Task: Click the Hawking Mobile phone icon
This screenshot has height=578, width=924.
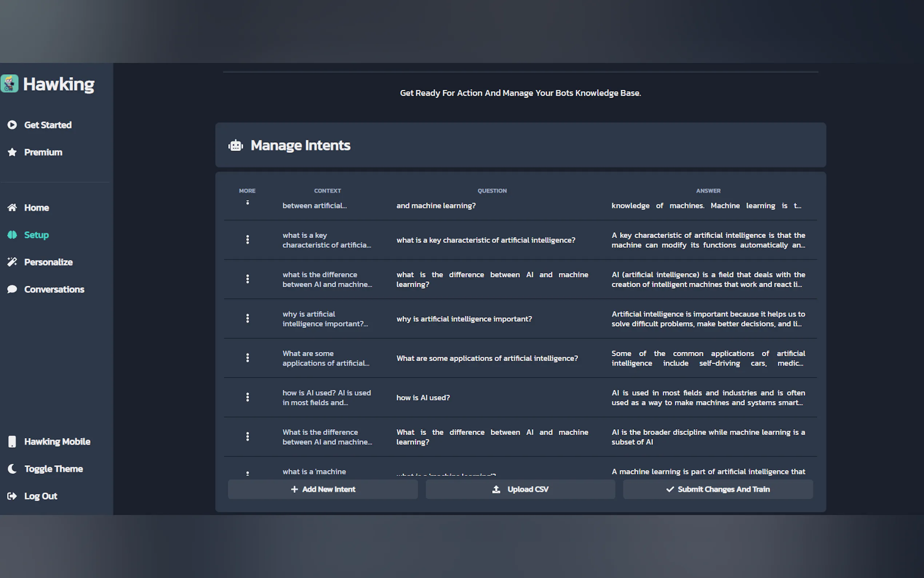Action: point(12,442)
